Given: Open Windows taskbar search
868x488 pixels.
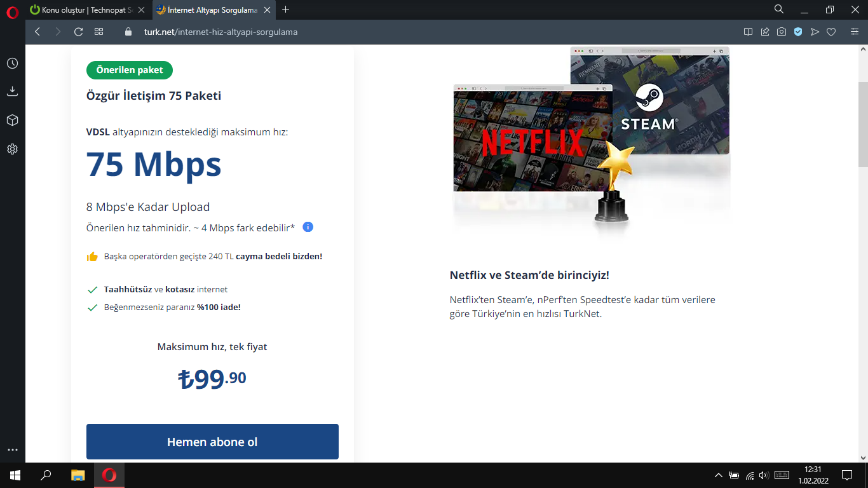Looking at the screenshot, I should pos(46,475).
